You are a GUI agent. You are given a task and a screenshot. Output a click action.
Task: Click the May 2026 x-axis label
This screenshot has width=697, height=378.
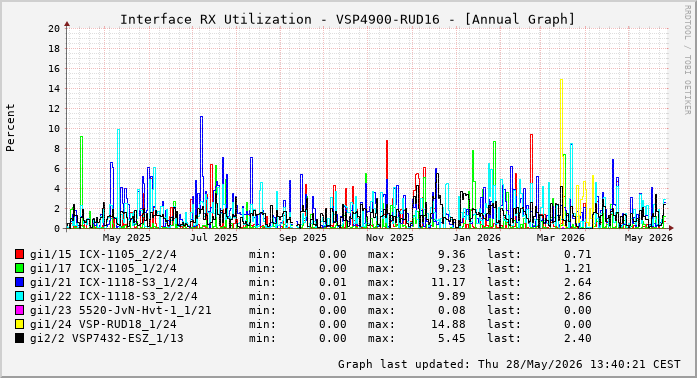point(649,238)
